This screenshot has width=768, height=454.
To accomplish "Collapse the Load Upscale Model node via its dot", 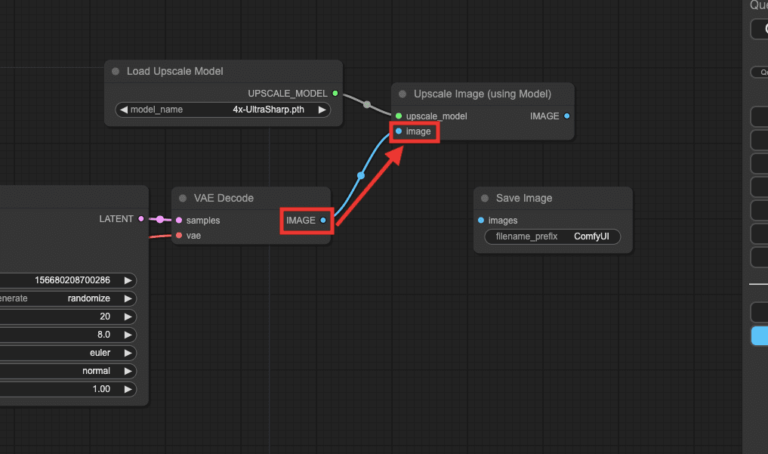I will (116, 71).
